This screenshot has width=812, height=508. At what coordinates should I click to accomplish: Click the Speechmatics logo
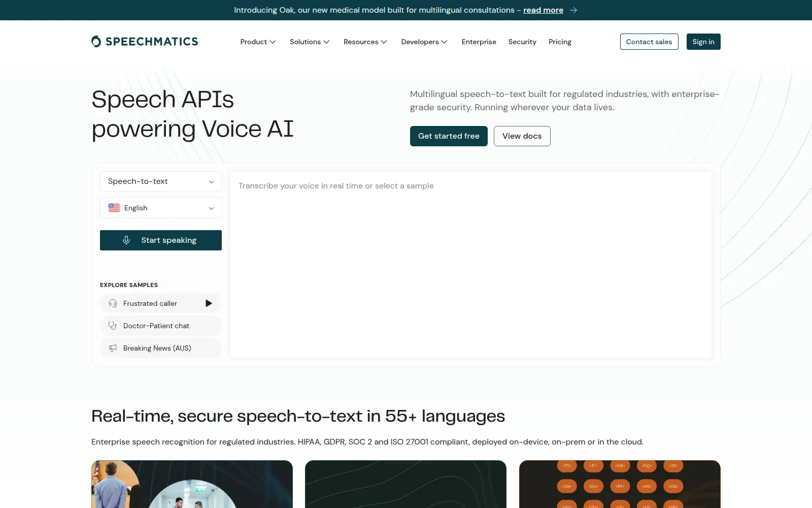145,42
